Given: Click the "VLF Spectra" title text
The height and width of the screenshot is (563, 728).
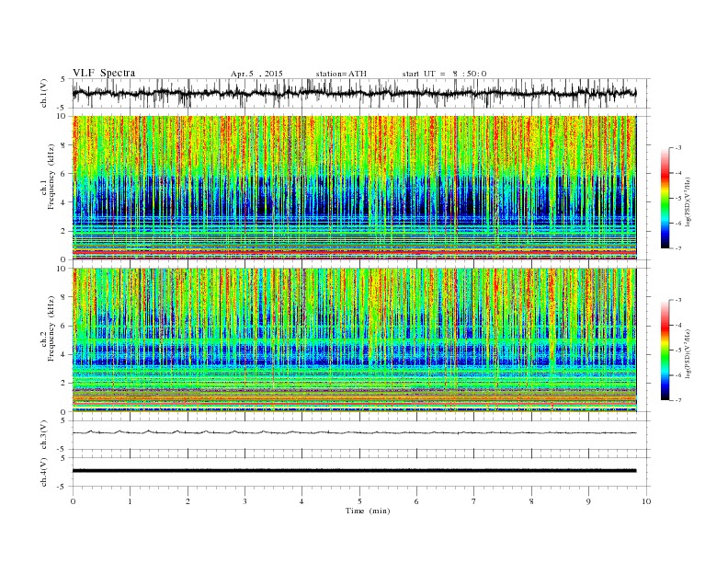Looking at the screenshot, I should [x=104, y=73].
